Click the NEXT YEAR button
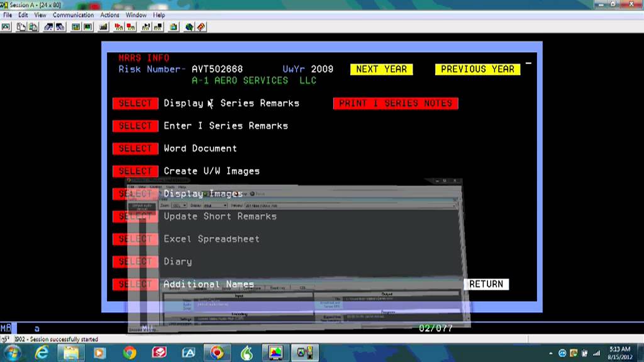Viewport: 644px width, 362px height. coord(382,69)
